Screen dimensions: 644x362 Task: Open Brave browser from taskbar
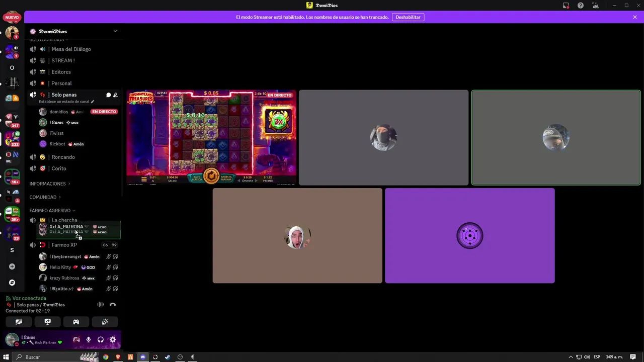point(118,357)
